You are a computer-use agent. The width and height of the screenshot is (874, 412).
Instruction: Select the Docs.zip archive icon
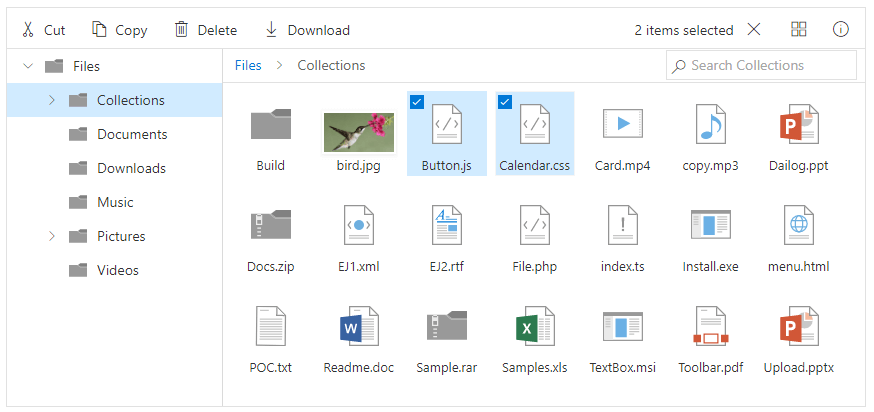pos(270,226)
